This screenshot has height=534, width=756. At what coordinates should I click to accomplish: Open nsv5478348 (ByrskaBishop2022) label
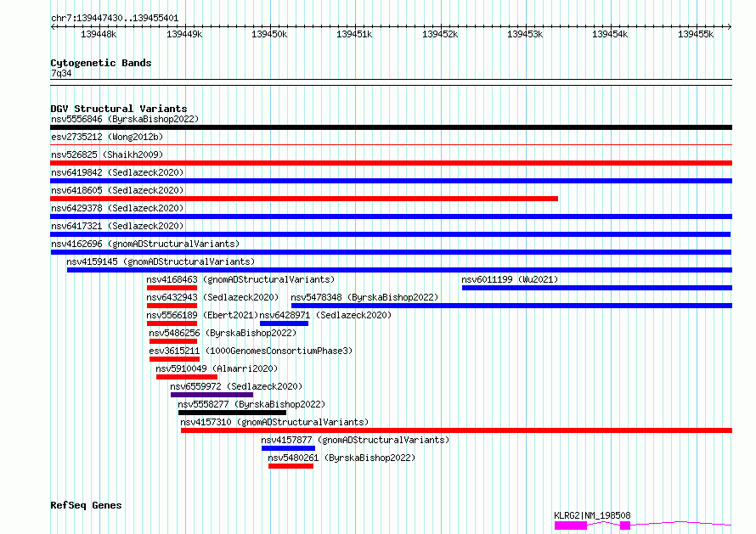click(364, 297)
